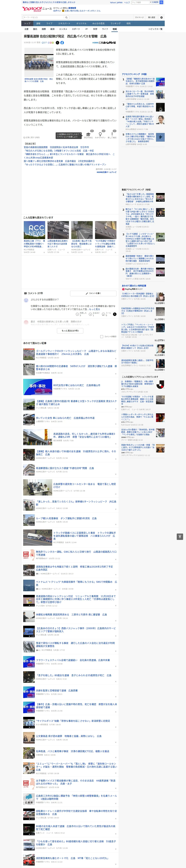Click the ウェブ検索 input field
This screenshot has width=186, height=868.
[140, 2]
